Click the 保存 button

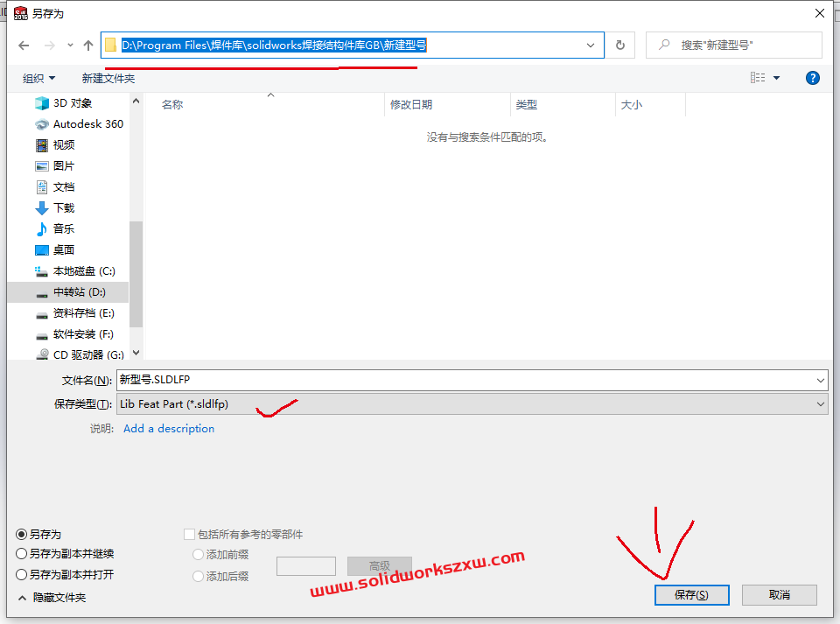point(691,594)
